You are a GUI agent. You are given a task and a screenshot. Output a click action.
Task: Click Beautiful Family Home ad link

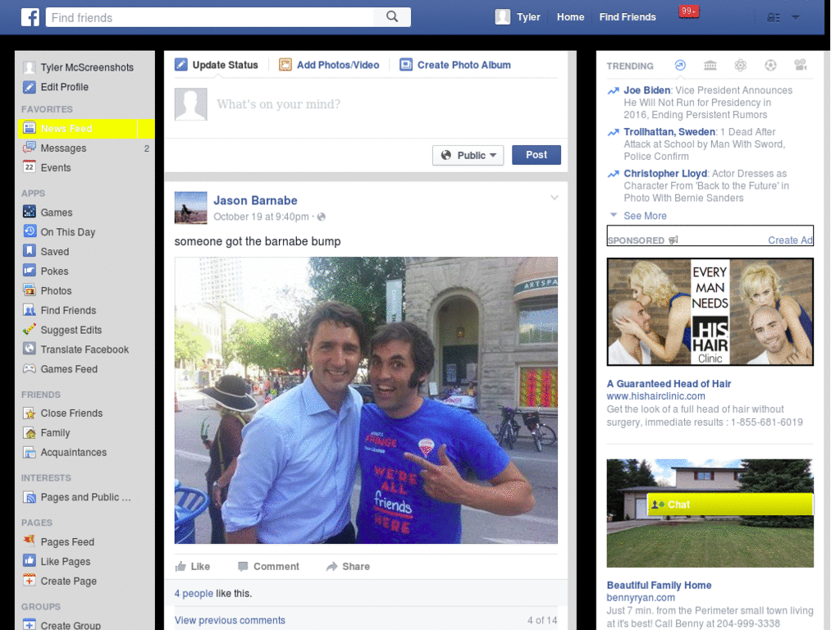[x=659, y=585]
